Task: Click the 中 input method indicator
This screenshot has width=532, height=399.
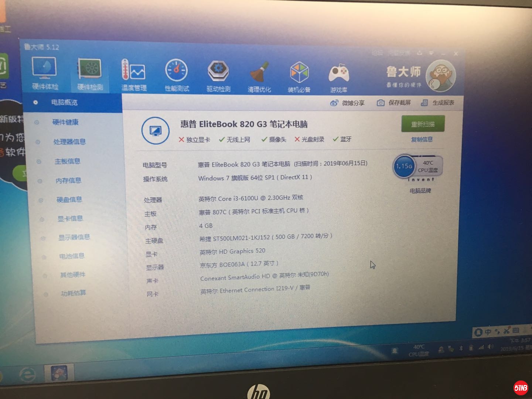Action: coord(488,332)
